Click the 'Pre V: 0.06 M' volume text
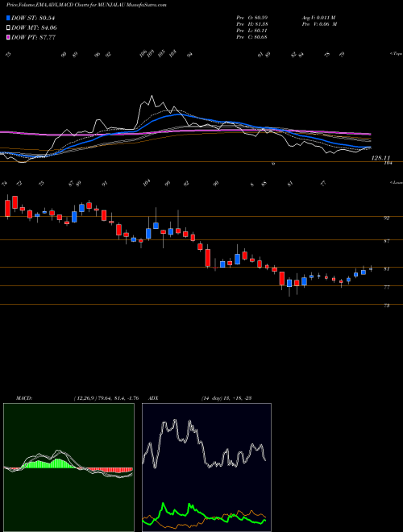Image resolution: width=403 pixels, height=532 pixels. [x=319, y=24]
